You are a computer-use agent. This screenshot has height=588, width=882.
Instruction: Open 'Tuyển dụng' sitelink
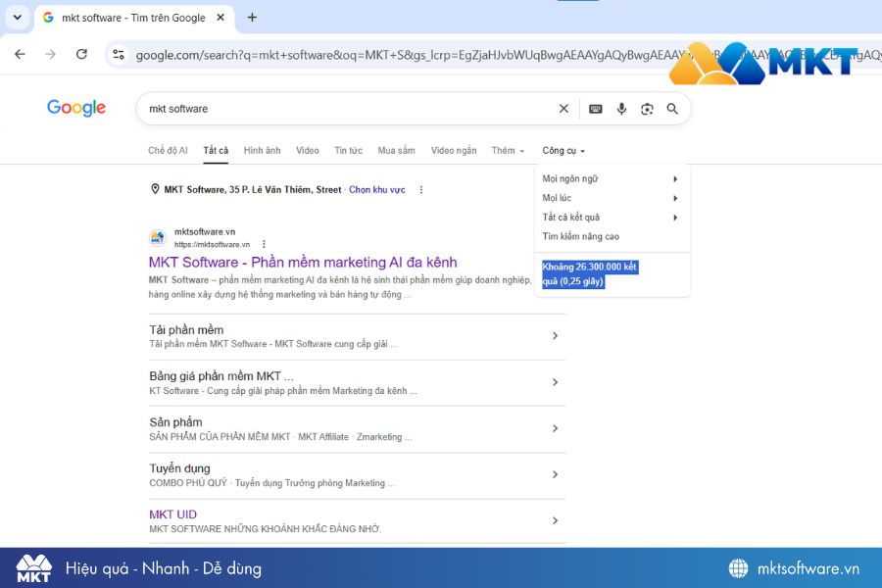click(179, 468)
